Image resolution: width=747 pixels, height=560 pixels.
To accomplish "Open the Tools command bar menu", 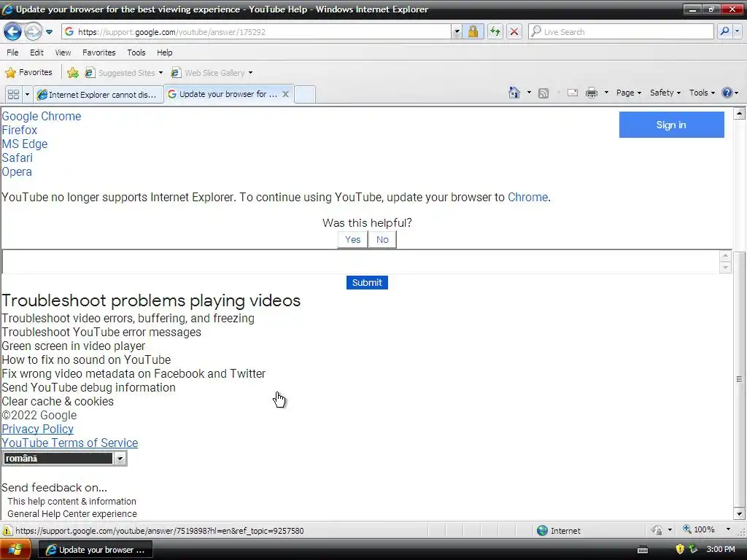I will 702,93.
